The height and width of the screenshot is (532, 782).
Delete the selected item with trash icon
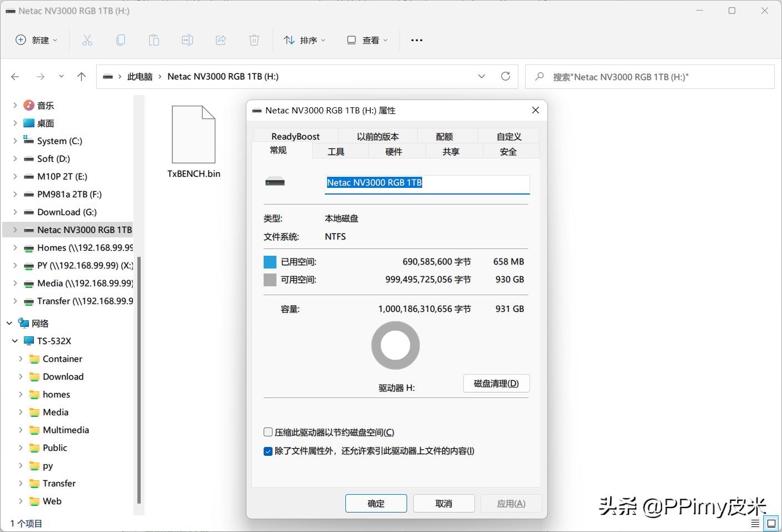point(254,39)
